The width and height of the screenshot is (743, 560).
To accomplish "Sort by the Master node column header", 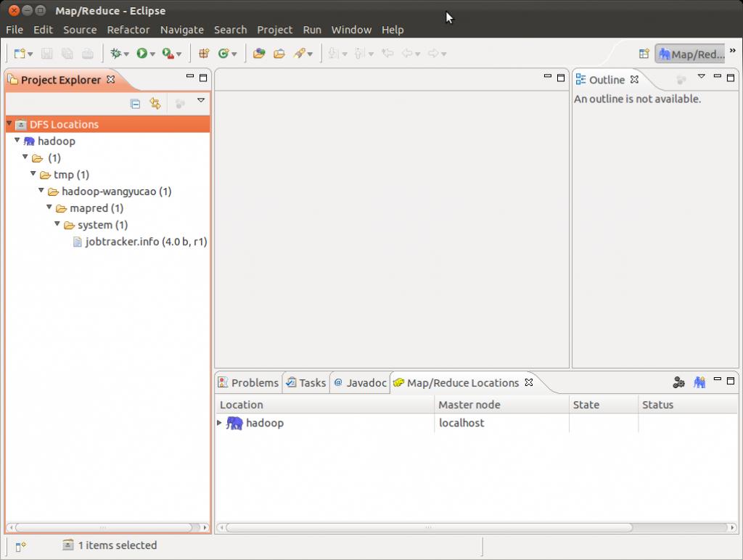I will point(502,405).
